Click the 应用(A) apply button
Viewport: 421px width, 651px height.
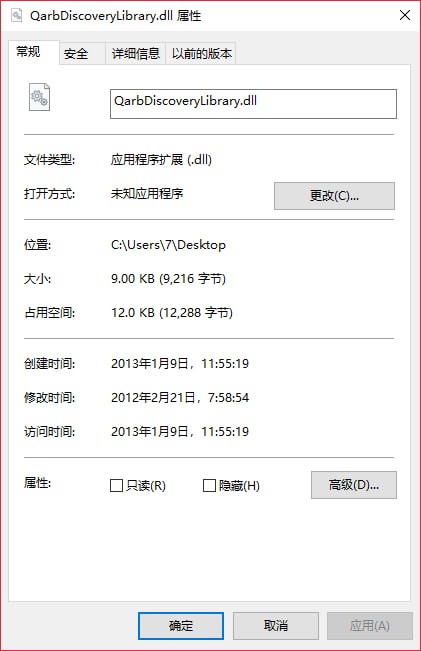(370, 626)
